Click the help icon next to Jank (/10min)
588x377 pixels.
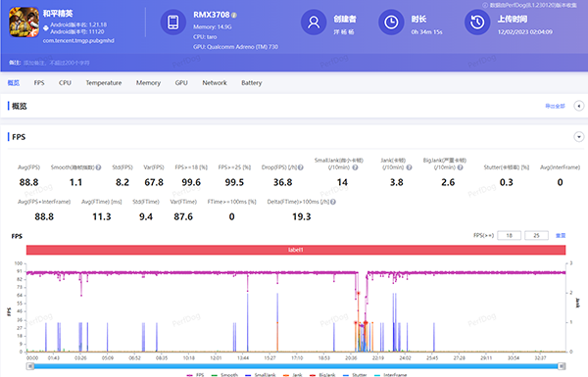409,167
